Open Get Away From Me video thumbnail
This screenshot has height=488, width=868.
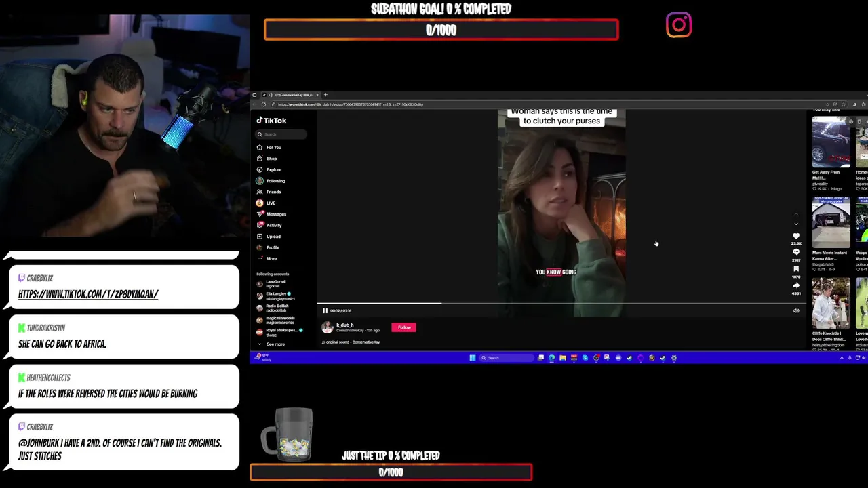tap(831, 142)
